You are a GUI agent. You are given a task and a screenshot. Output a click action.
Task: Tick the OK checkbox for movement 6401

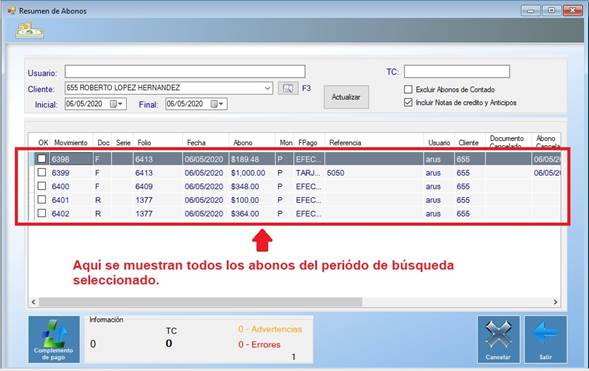[42, 199]
